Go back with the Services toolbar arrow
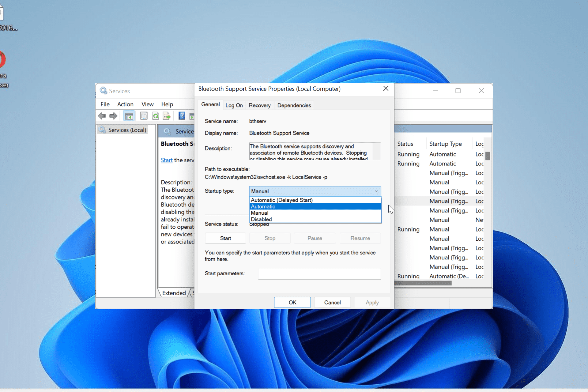Viewport: 588px width, 392px height. pyautogui.click(x=102, y=116)
